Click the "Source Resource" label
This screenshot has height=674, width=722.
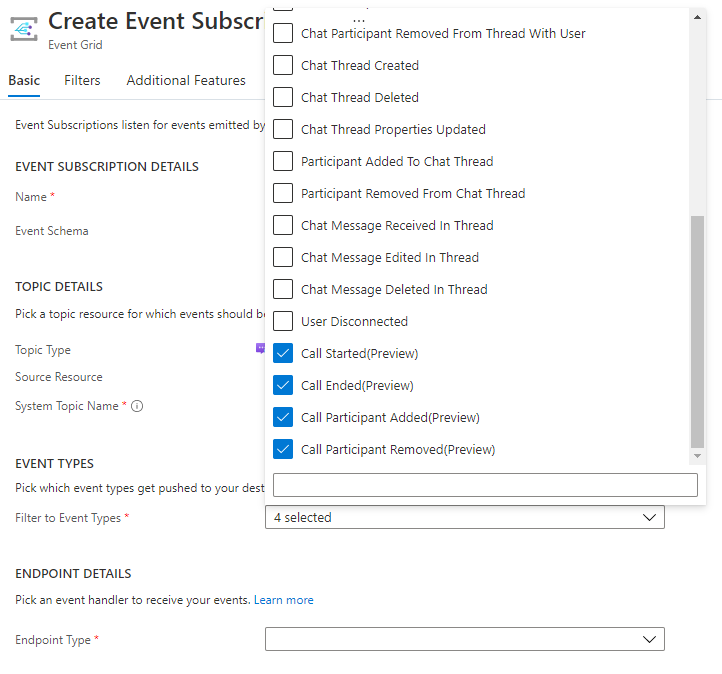pyautogui.click(x=59, y=377)
